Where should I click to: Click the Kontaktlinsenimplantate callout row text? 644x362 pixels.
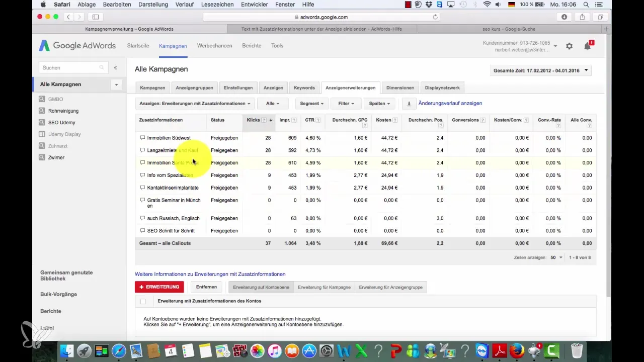[173, 188]
